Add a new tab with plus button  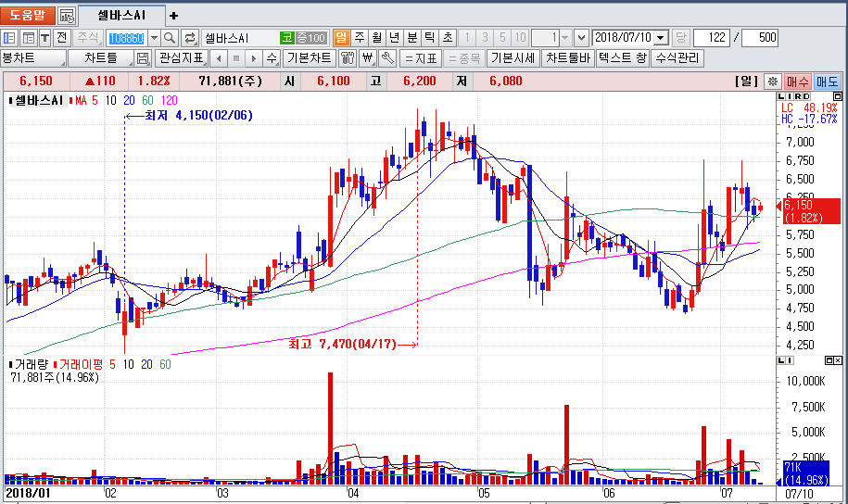coord(173,16)
